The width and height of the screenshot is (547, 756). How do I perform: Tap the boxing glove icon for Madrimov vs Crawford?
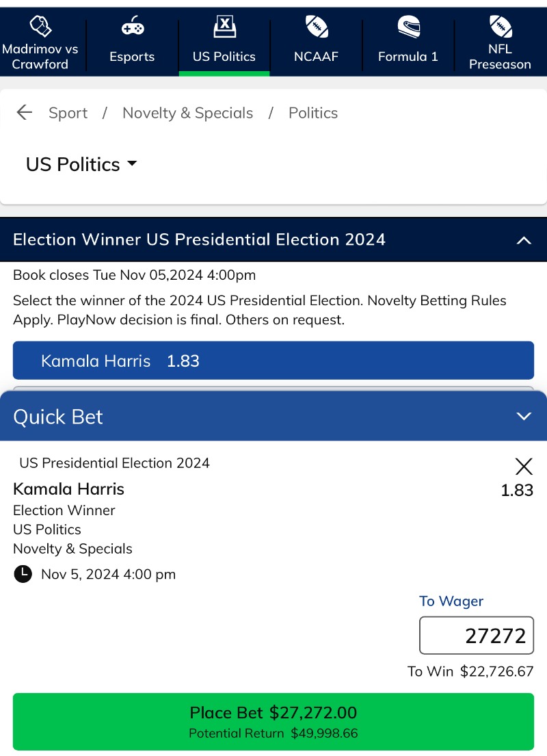point(40,27)
